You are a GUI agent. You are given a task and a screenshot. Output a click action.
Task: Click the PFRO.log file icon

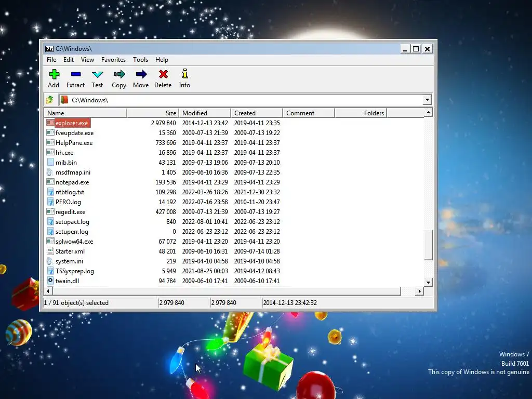[50, 202]
